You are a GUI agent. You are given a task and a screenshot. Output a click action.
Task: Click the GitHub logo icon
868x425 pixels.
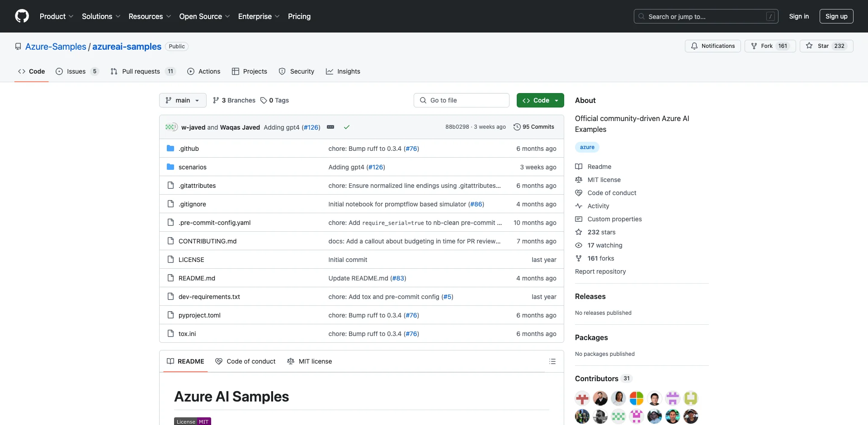[x=22, y=16]
